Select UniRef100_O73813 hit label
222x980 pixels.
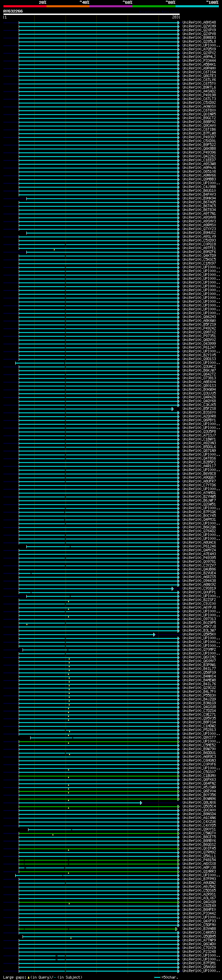[x=199, y=378]
